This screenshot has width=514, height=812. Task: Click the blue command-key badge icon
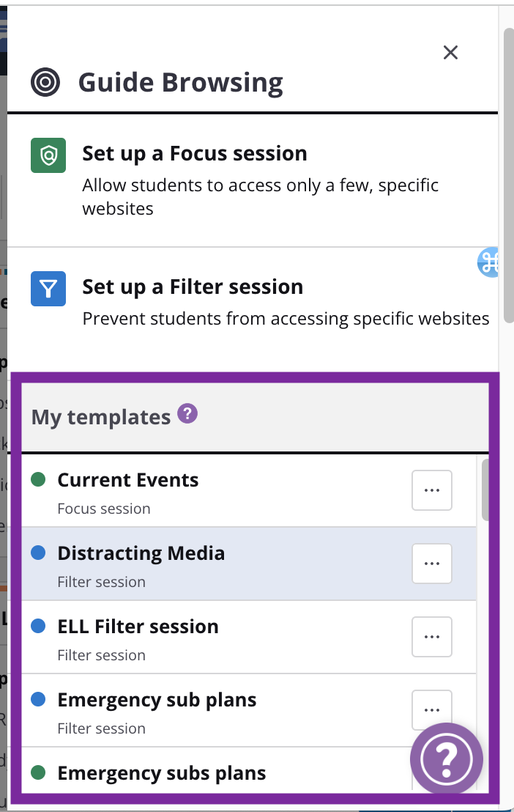pos(488,262)
